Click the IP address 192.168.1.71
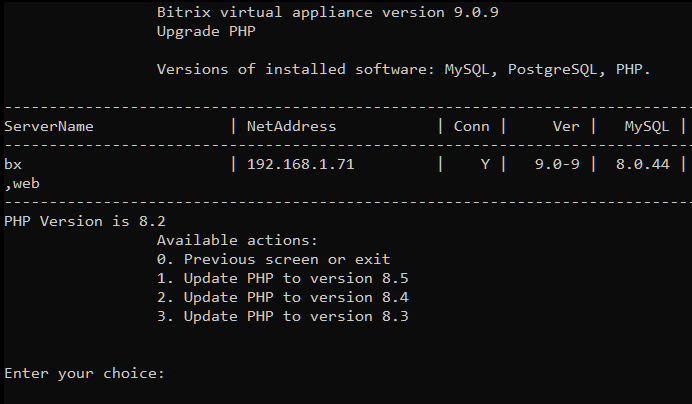This screenshot has width=692, height=404. pyautogui.click(x=300, y=164)
